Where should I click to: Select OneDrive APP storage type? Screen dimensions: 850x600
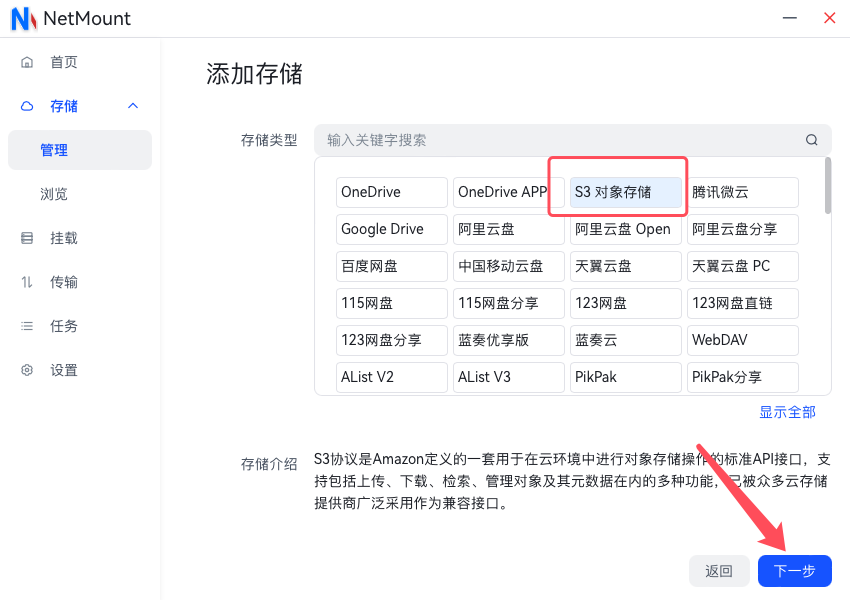(x=508, y=192)
